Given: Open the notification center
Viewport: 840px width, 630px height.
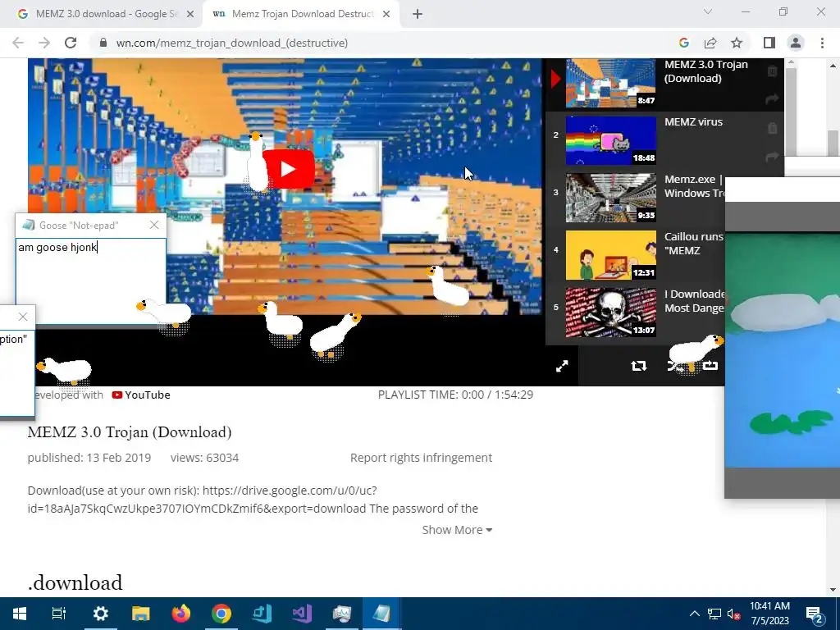Looking at the screenshot, I should [815, 614].
